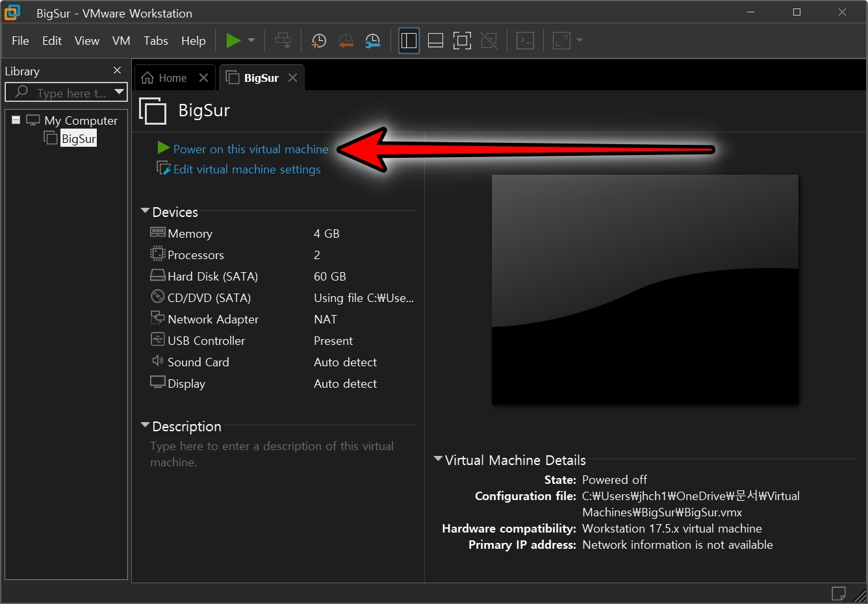Click the Network Adapter icon
Image resolution: width=868 pixels, height=604 pixels.
pyautogui.click(x=158, y=318)
